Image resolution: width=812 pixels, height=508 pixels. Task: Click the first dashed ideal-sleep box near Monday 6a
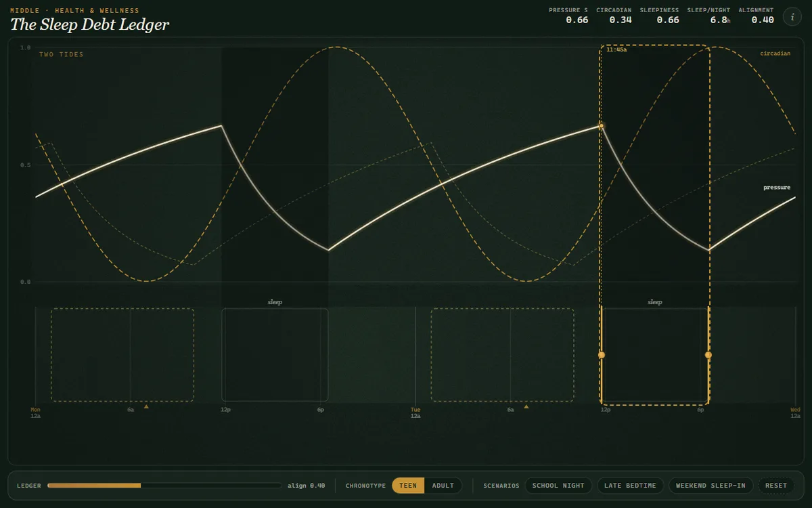(x=122, y=355)
